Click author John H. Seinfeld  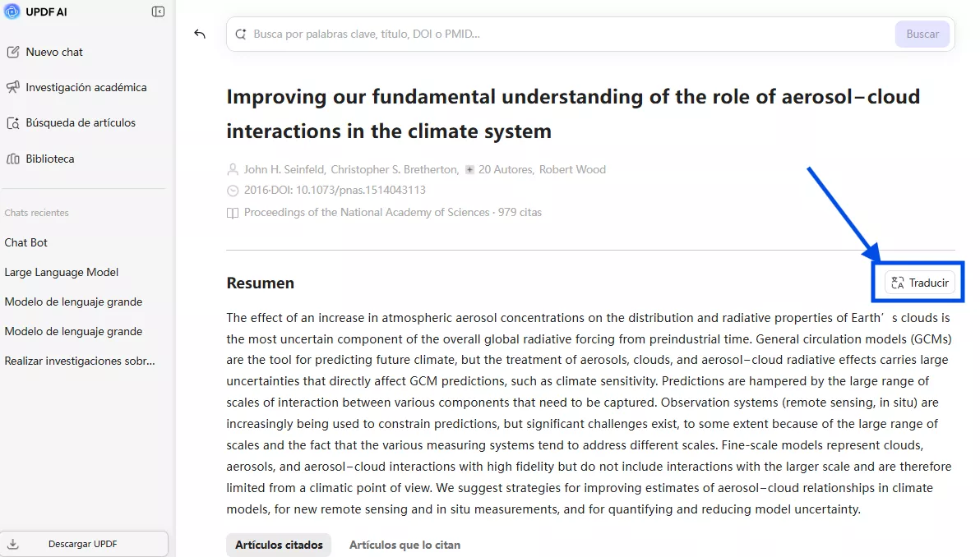(x=284, y=169)
